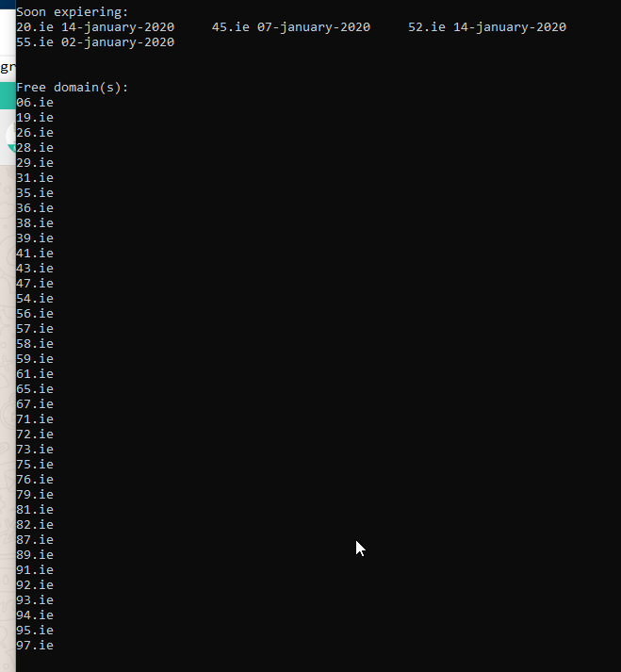Click the 'Free domain(s):' heading

point(72,88)
